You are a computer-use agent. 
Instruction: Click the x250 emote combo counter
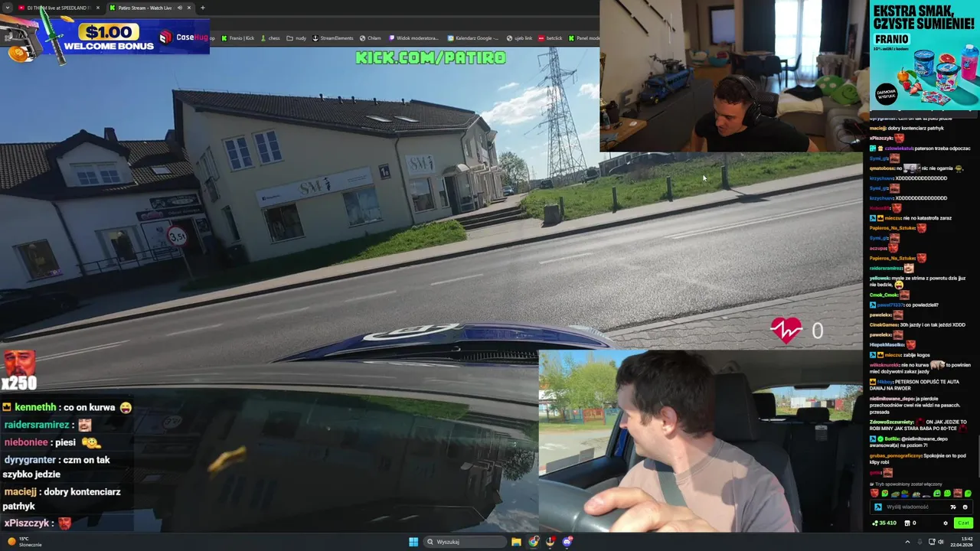pos(18,371)
